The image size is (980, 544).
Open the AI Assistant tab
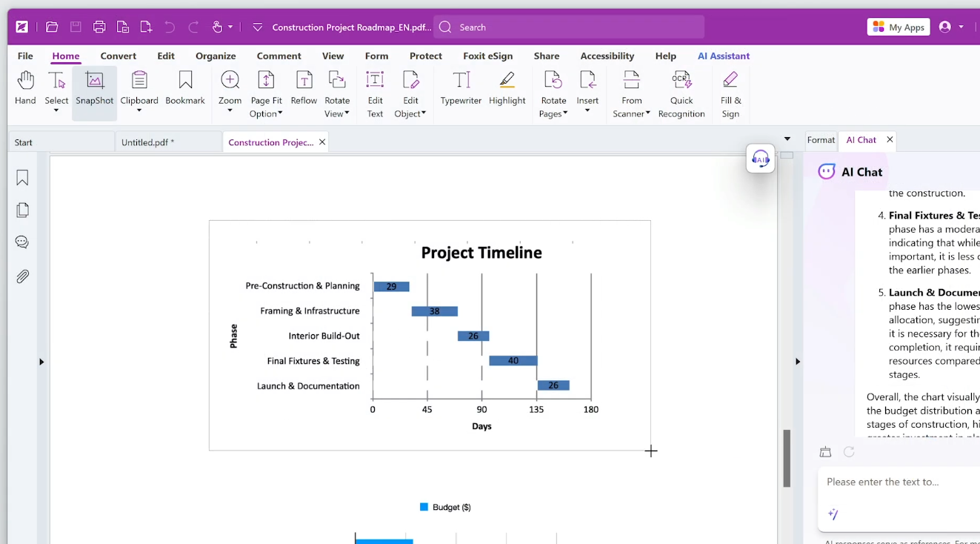pyautogui.click(x=724, y=56)
